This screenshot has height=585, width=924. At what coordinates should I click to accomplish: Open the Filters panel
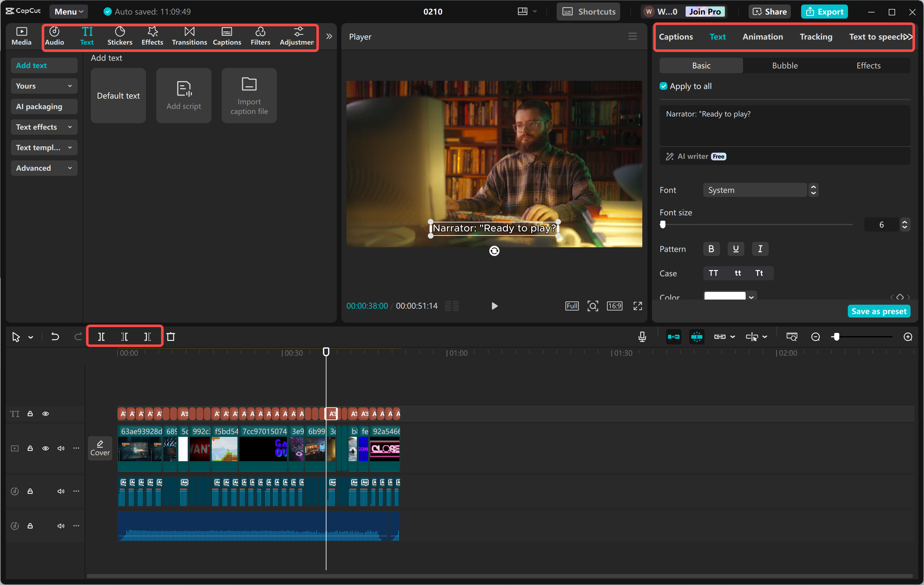260,36
